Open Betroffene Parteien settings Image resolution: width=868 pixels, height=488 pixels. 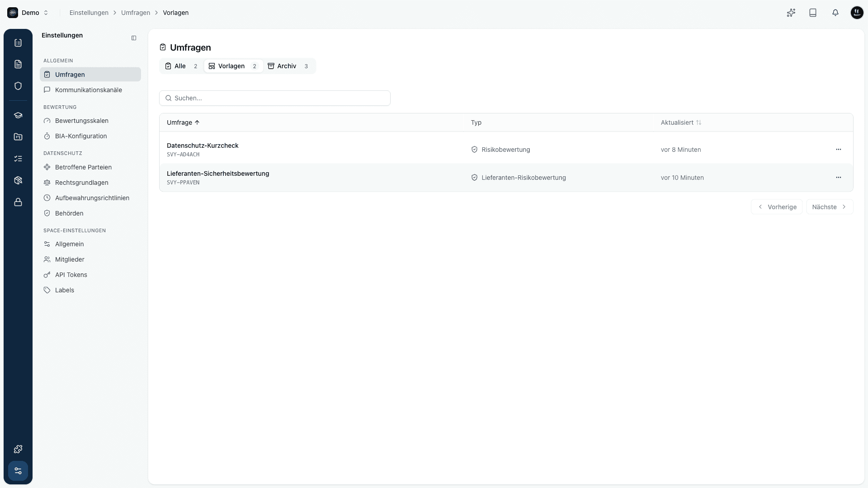(x=90, y=167)
